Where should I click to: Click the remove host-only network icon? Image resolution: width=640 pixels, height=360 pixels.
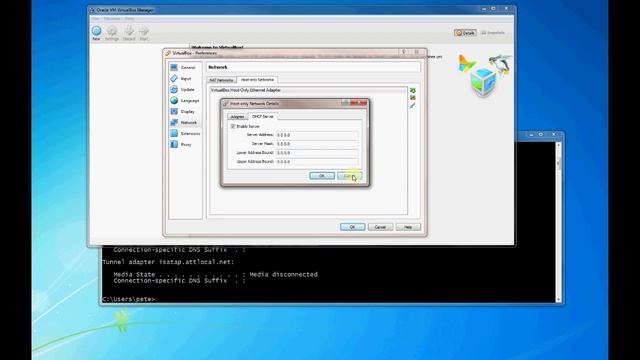click(413, 98)
